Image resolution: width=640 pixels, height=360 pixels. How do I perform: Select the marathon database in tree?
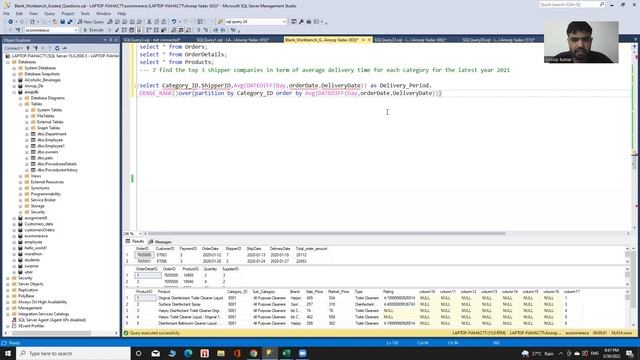[x=33, y=254]
